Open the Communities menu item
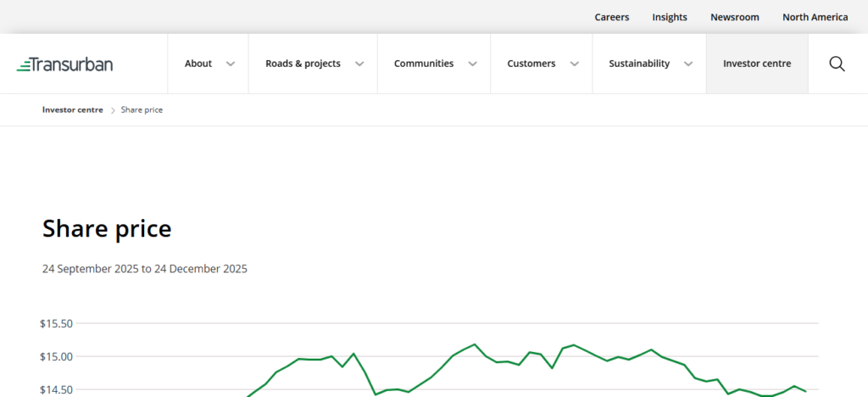 click(423, 64)
